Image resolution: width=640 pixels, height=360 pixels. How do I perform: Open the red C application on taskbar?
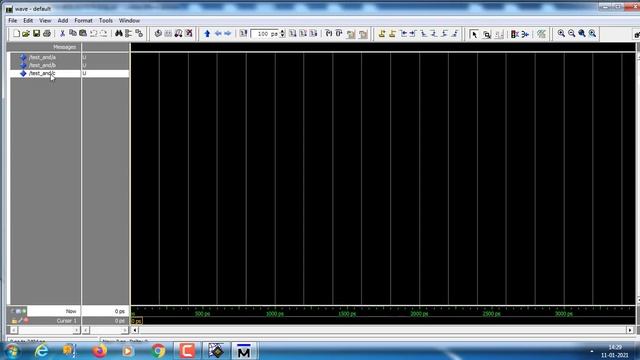coord(187,351)
